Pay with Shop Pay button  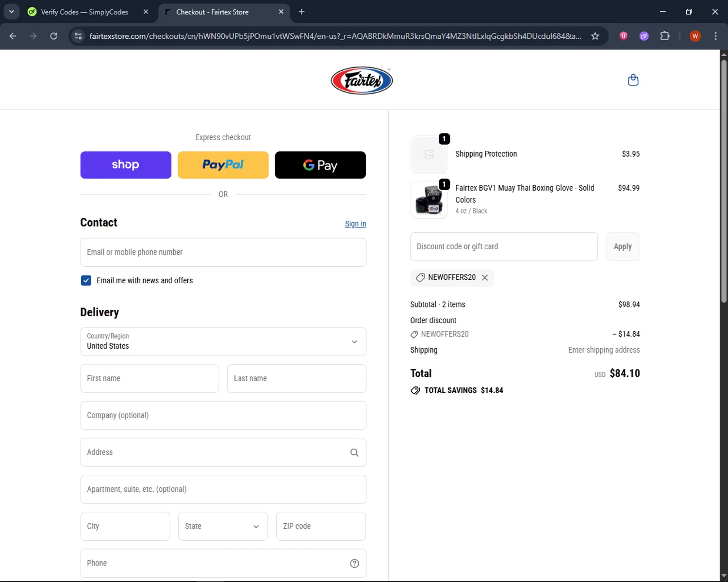(x=126, y=165)
